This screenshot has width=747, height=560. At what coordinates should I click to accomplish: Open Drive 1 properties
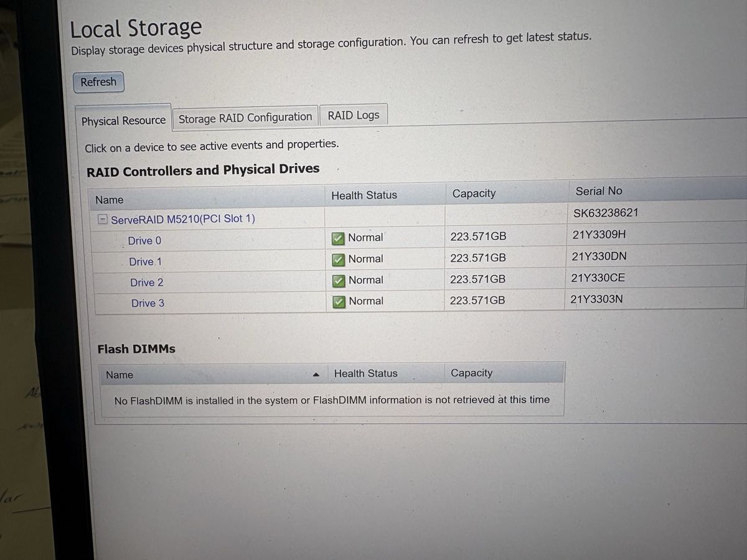click(145, 262)
